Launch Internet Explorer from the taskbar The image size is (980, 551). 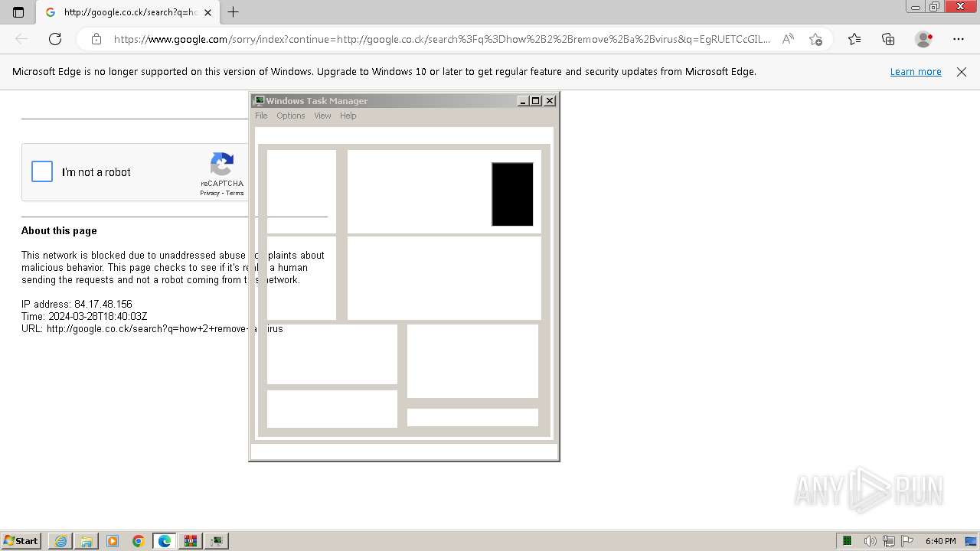(x=61, y=541)
